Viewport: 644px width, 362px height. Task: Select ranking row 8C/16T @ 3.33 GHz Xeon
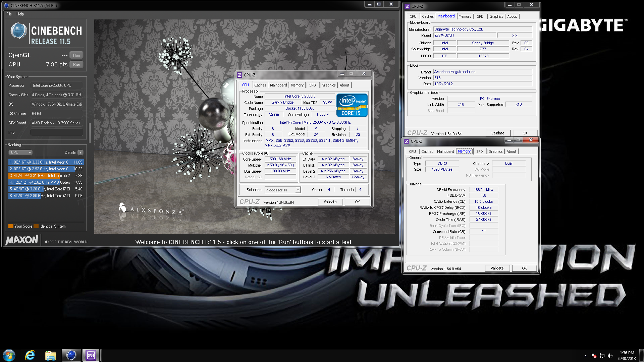point(46,162)
